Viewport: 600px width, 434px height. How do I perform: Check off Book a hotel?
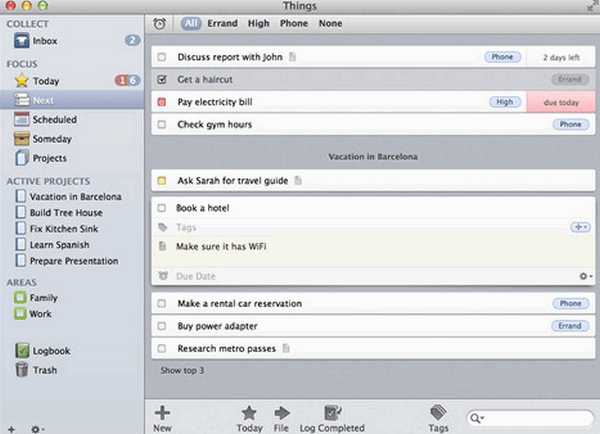point(162,208)
